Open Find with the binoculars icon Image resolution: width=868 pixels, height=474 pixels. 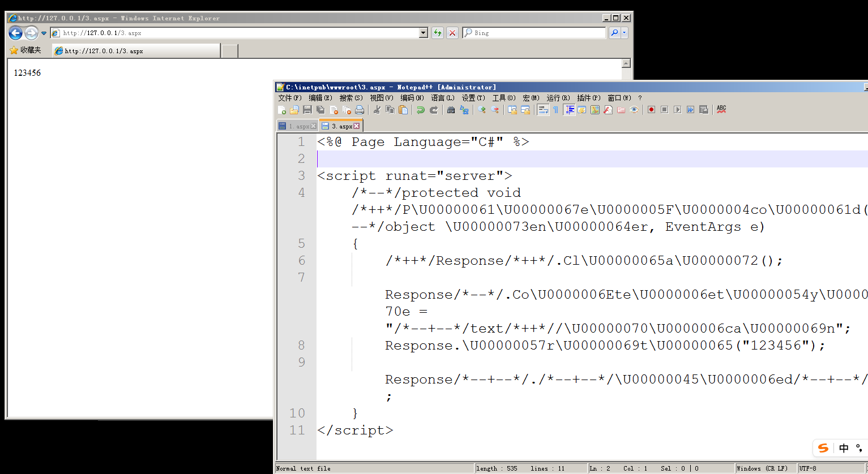451,110
